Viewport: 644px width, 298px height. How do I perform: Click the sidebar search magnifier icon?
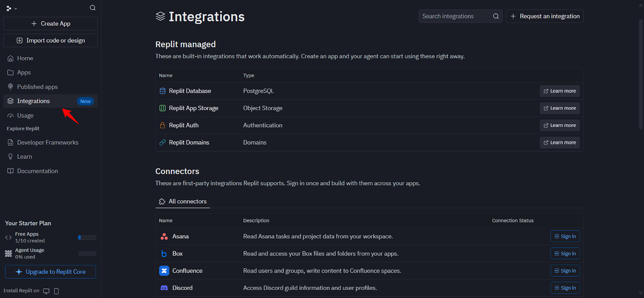(x=93, y=8)
